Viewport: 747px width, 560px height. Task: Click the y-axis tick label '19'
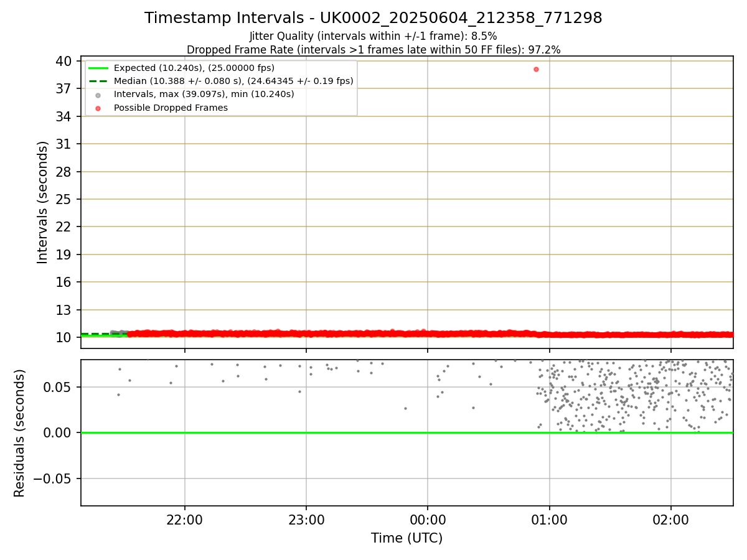coord(64,254)
